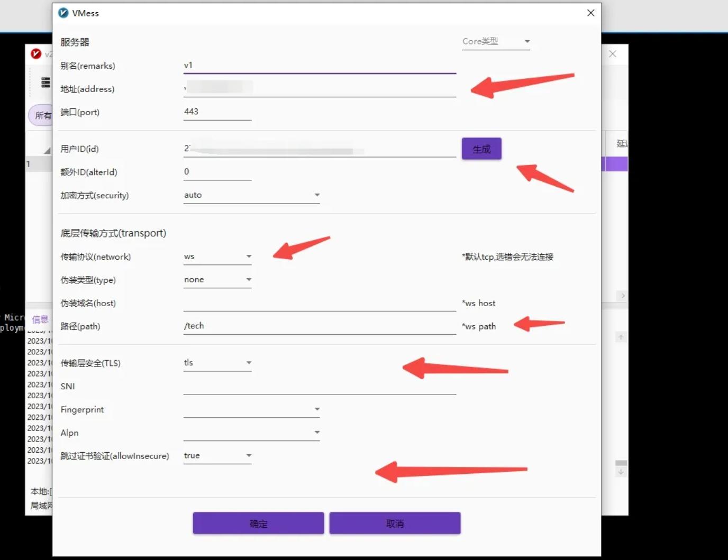Edit the alterId field showing 0
Screen dimensions: 728x560
pos(217,172)
